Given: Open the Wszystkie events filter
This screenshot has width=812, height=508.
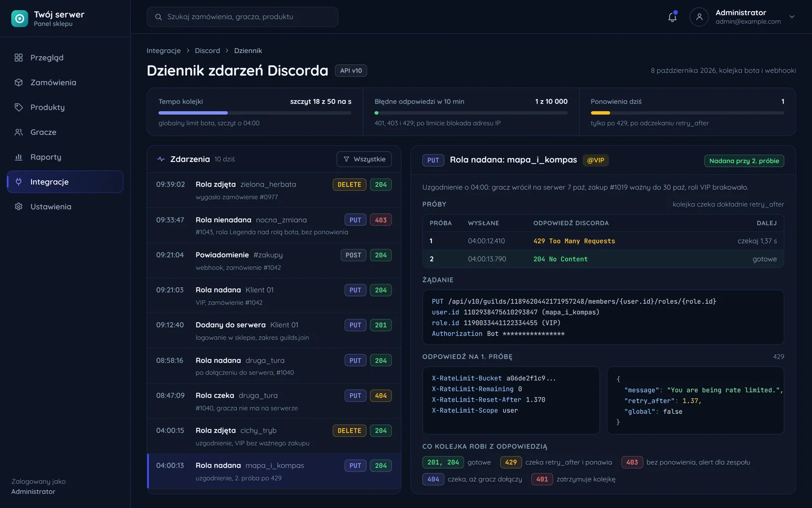Looking at the screenshot, I should click(x=364, y=159).
